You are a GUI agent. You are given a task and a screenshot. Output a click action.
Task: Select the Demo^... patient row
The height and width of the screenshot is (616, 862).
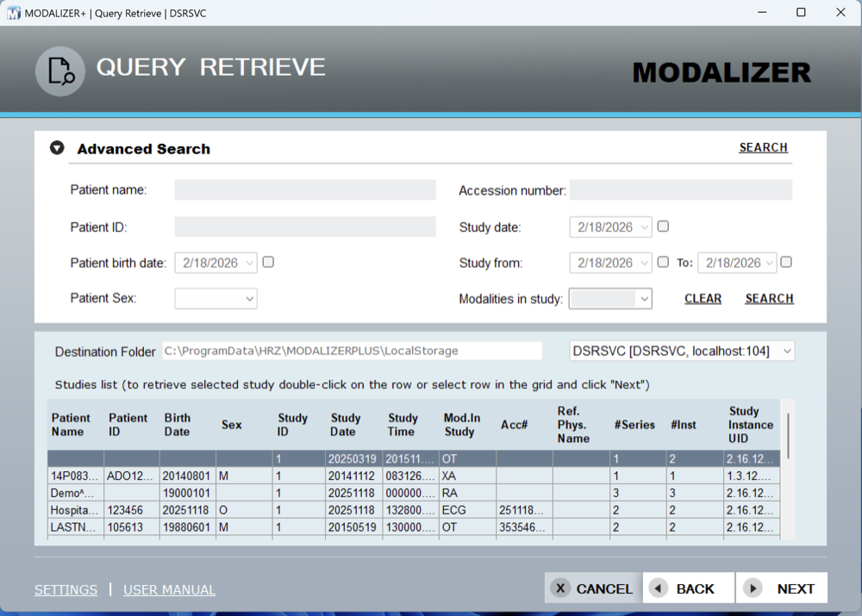tap(414, 493)
